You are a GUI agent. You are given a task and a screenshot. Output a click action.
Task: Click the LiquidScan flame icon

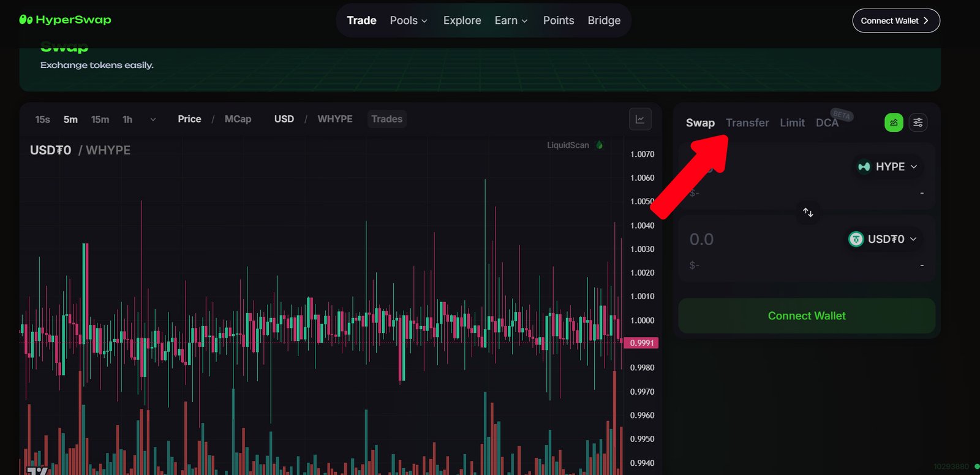tap(600, 145)
